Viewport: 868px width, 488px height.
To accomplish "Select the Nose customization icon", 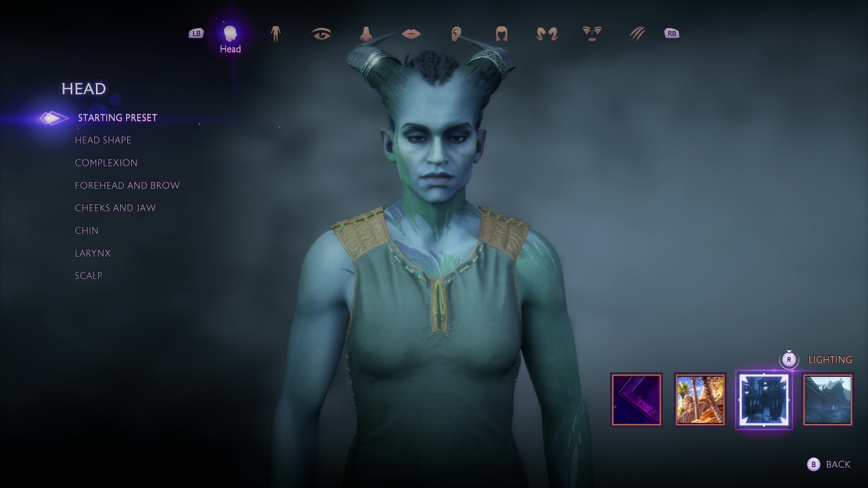I will [x=365, y=33].
